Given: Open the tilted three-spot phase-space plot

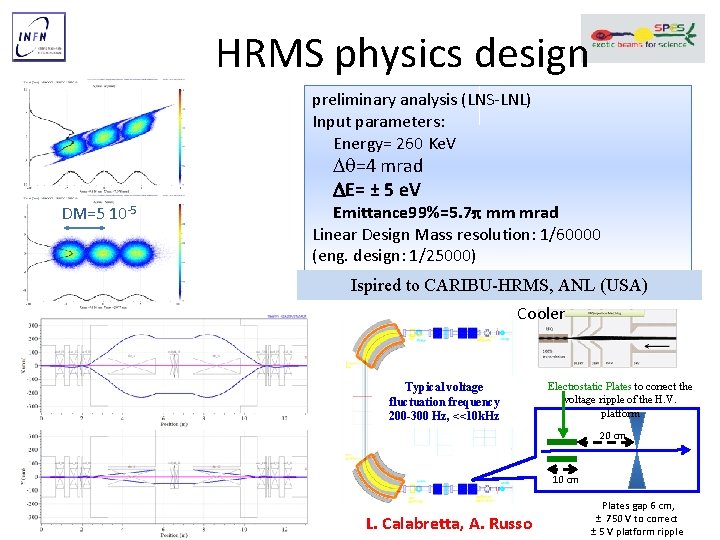Looking at the screenshot, I should pyautogui.click(x=103, y=136).
